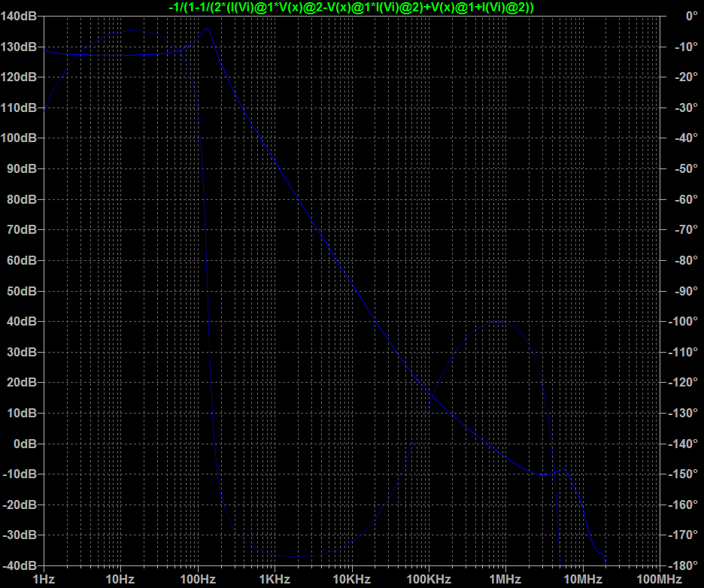Click the 140dB left axis label
The image size is (704, 588).
(x=18, y=16)
